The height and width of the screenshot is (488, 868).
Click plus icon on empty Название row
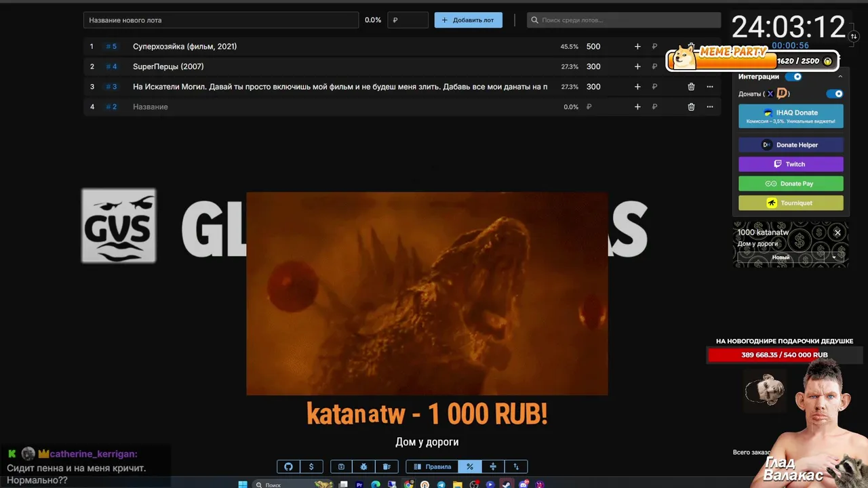coord(637,106)
